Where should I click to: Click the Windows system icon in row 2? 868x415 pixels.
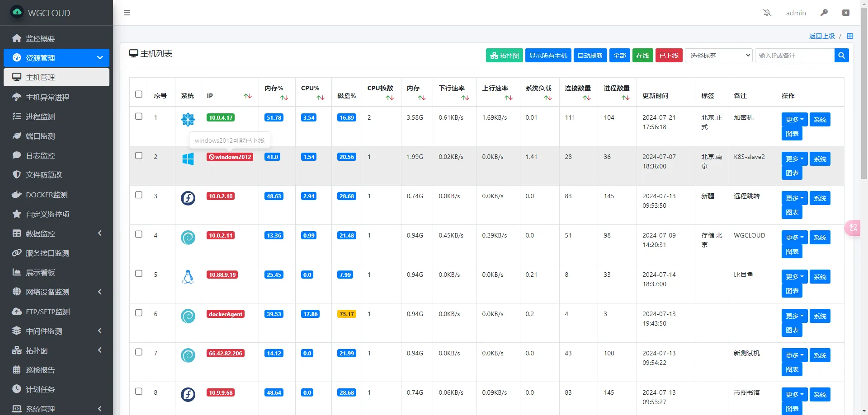pyautogui.click(x=188, y=159)
